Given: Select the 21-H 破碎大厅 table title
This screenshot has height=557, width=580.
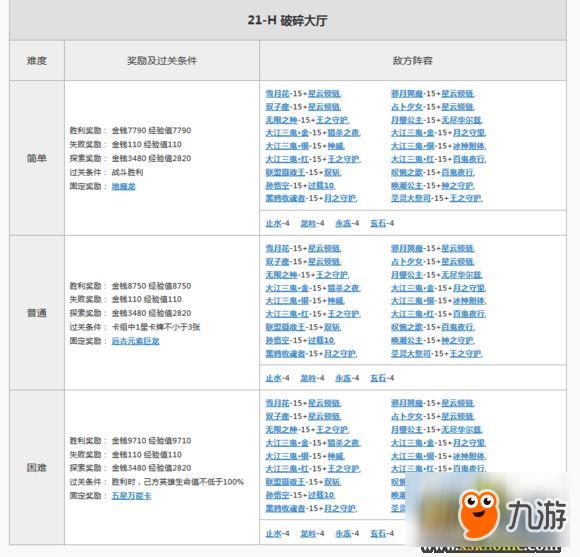Looking at the screenshot, I should pos(287,20).
